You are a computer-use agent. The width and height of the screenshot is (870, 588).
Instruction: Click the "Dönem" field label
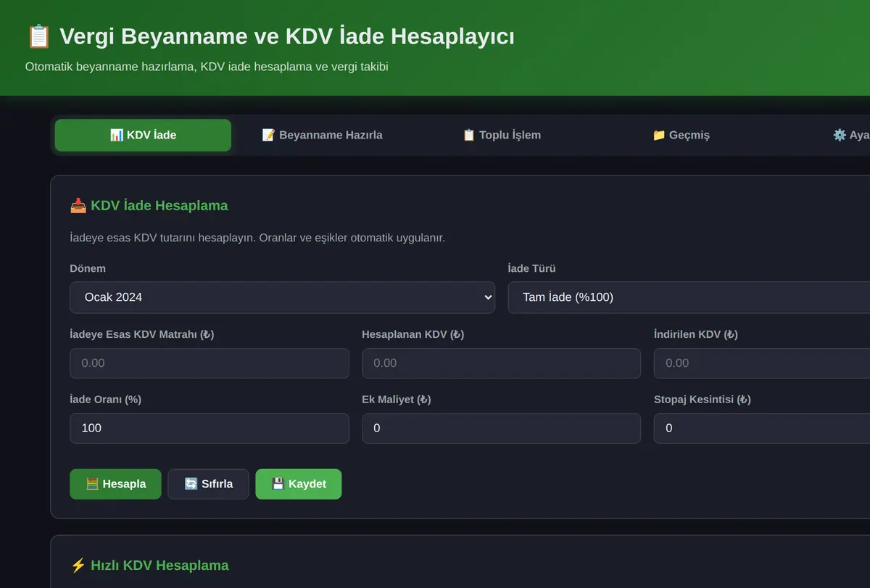(88, 268)
